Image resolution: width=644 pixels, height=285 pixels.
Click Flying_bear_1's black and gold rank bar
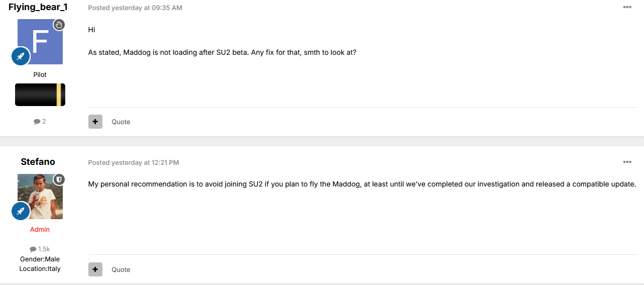click(40, 94)
